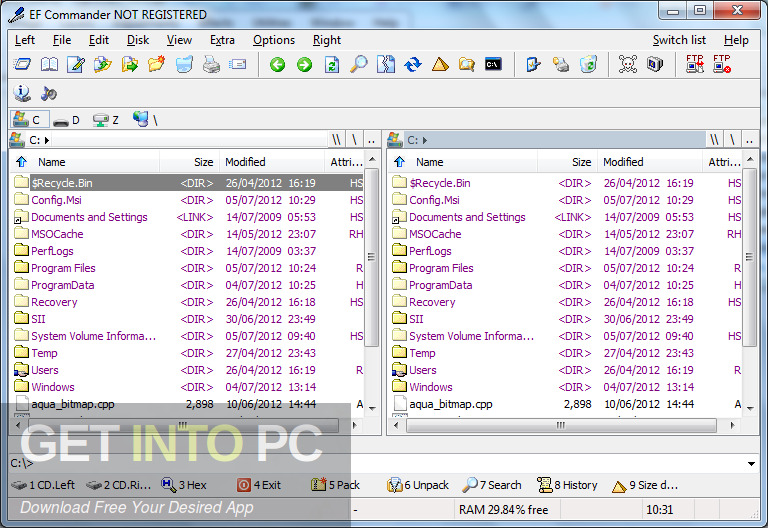The image size is (768, 528).
Task: Click the Info disk icon
Action: [22, 93]
